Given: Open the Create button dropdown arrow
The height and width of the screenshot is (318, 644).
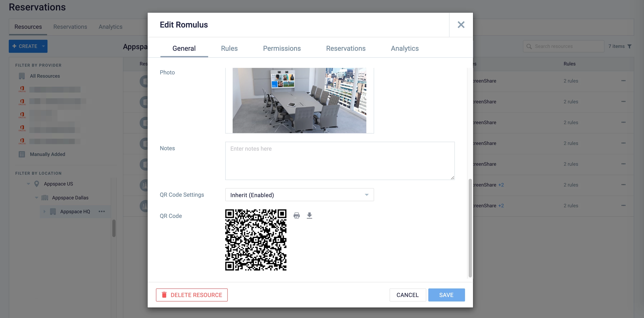Looking at the screenshot, I should tap(43, 46).
